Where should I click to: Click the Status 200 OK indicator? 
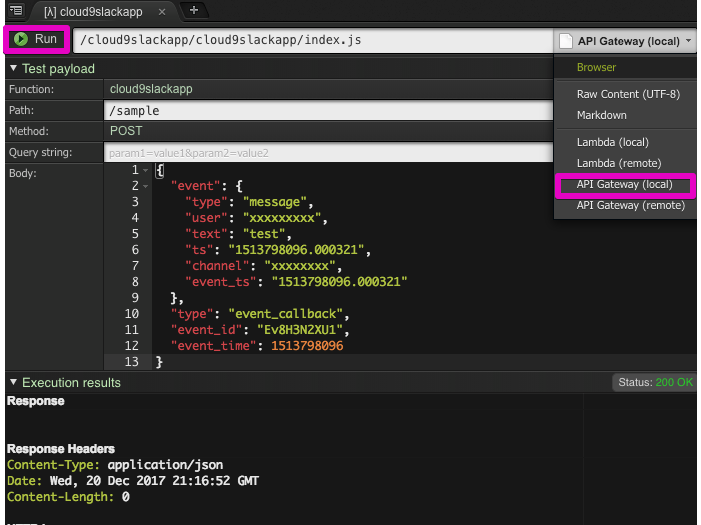655,382
